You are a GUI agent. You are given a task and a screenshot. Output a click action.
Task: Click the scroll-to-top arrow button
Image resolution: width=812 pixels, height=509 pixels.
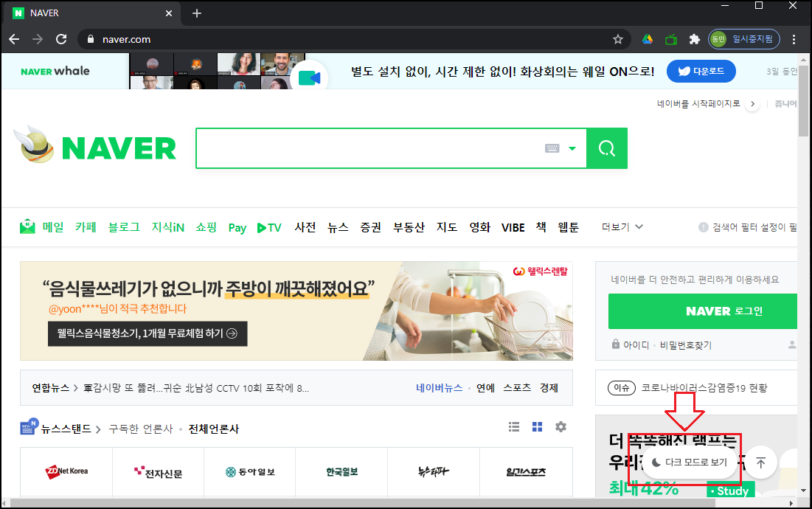(x=760, y=463)
